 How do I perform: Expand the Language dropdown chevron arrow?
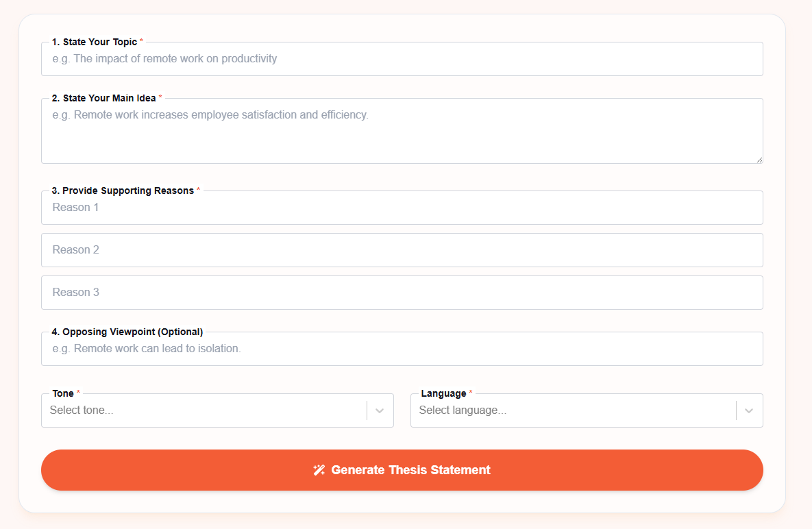749,410
